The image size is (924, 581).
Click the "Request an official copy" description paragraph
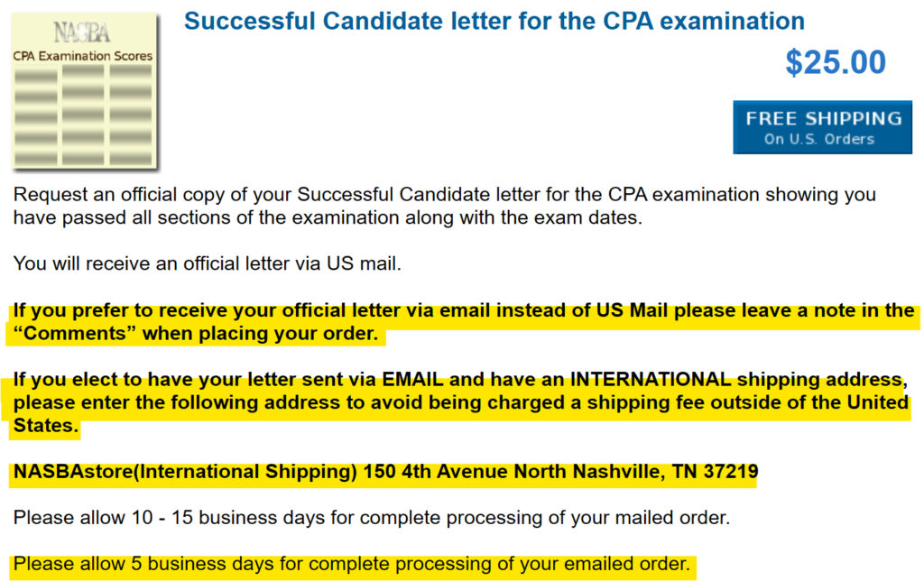[444, 207]
